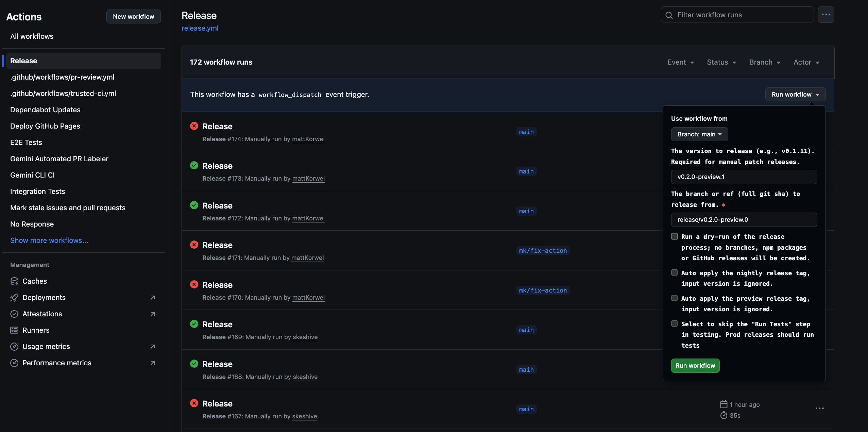Open the kebab menu next to the filter bar
This screenshot has height=432, width=868.
click(826, 15)
